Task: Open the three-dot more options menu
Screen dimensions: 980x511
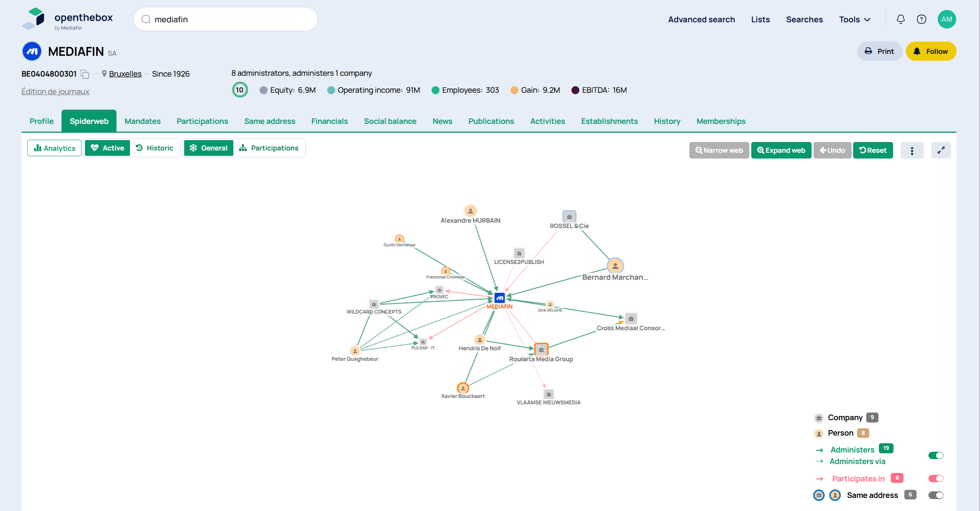Action: (x=912, y=150)
